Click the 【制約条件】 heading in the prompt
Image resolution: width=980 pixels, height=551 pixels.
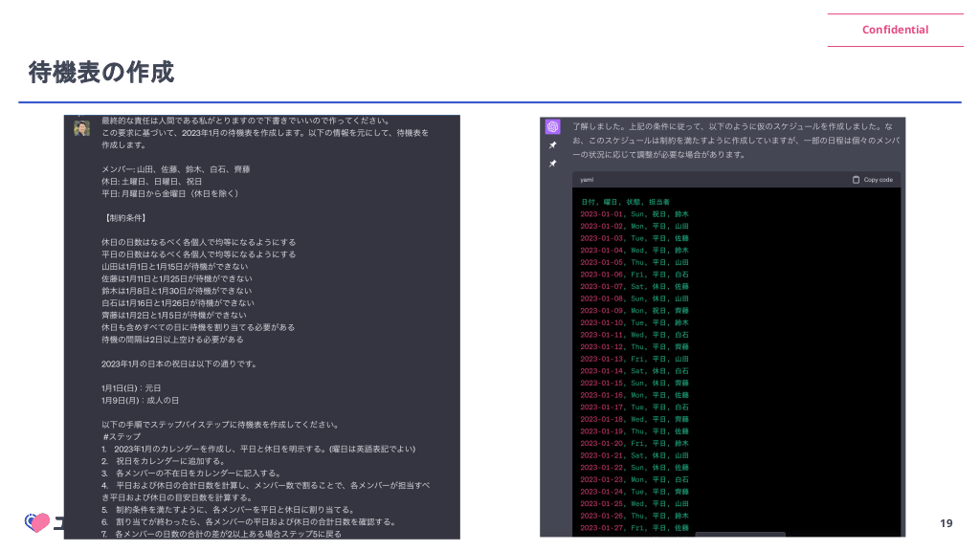tap(124, 217)
